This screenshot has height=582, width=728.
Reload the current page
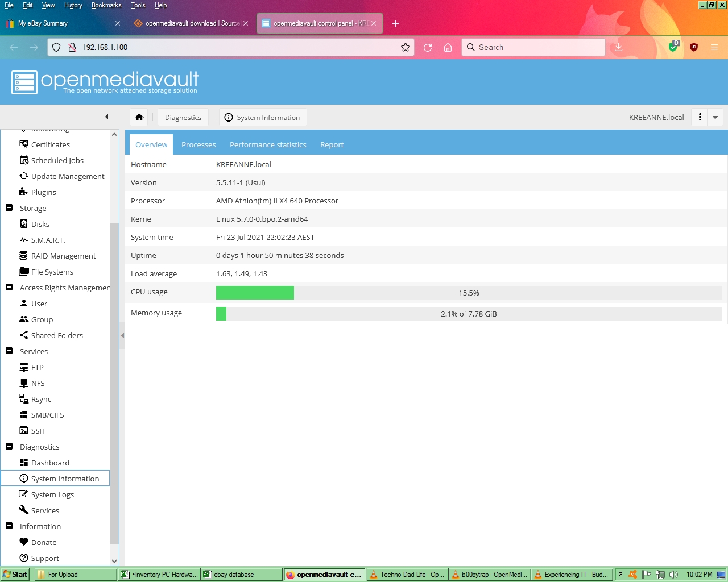(428, 47)
